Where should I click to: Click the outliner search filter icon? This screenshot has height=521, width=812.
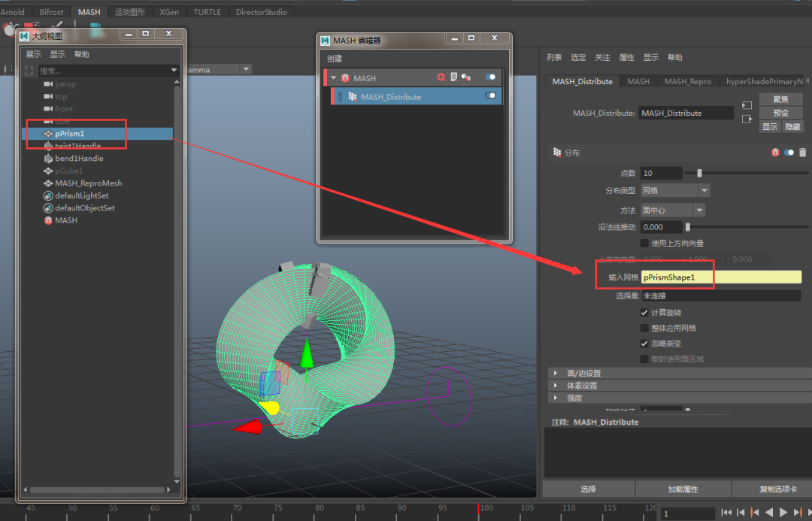click(x=29, y=71)
